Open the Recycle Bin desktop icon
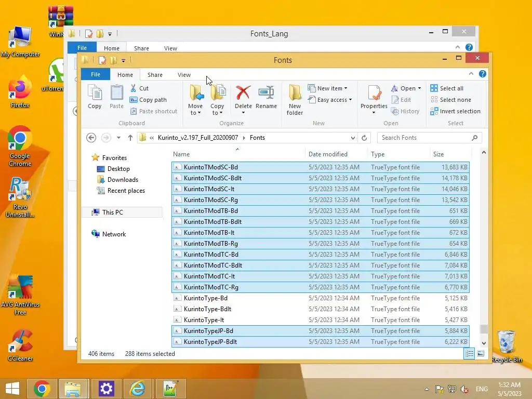The height and width of the screenshot is (399, 532). (x=507, y=347)
